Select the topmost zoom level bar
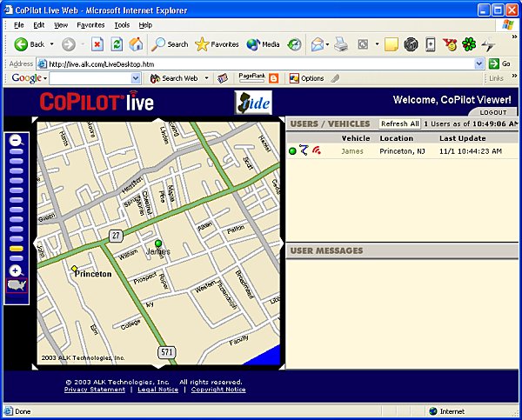This screenshot has width=522, height=420. [17, 151]
